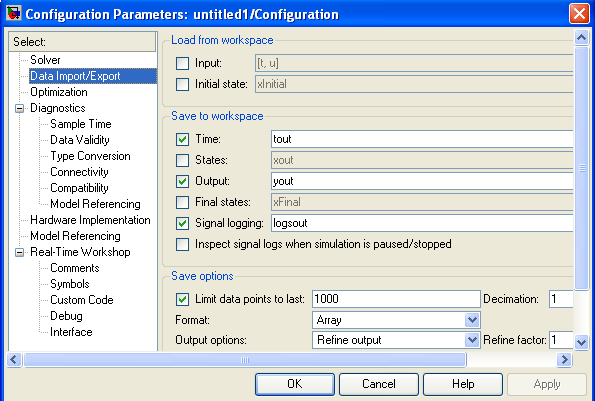This screenshot has height=401, width=595.
Task: Click the horizontal scrollbar right arrow
Action: (x=564, y=359)
